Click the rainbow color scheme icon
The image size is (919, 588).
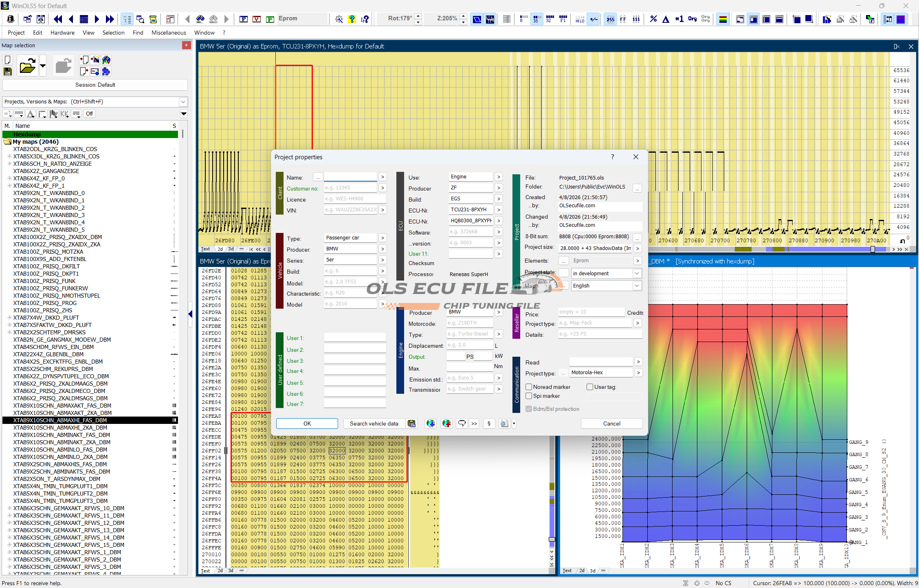(723, 19)
